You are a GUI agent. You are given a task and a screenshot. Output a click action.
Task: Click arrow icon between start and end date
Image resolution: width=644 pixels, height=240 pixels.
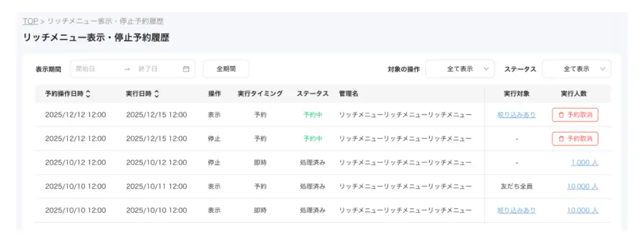pos(127,69)
